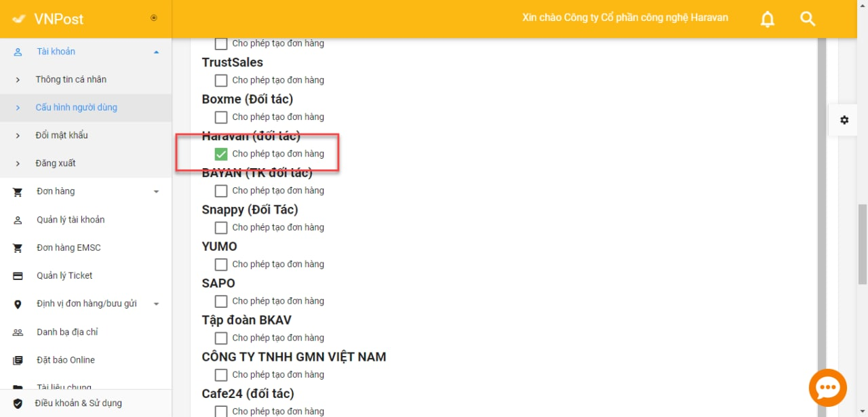The width and height of the screenshot is (868, 417).
Task: Click chevron beside Thông tin cá nhân
Action: [x=18, y=79]
